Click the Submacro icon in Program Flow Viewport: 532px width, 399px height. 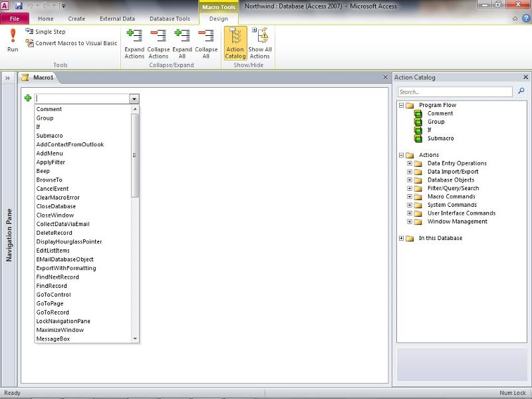[418, 138]
